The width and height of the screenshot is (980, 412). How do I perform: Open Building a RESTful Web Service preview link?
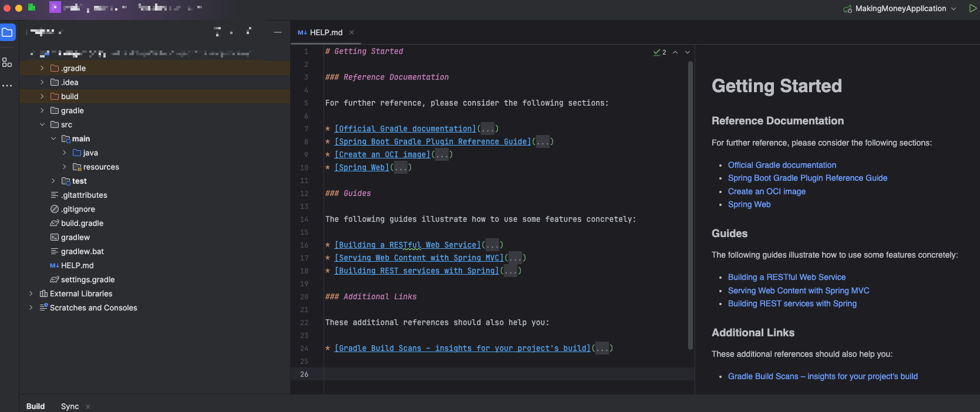[x=787, y=277]
